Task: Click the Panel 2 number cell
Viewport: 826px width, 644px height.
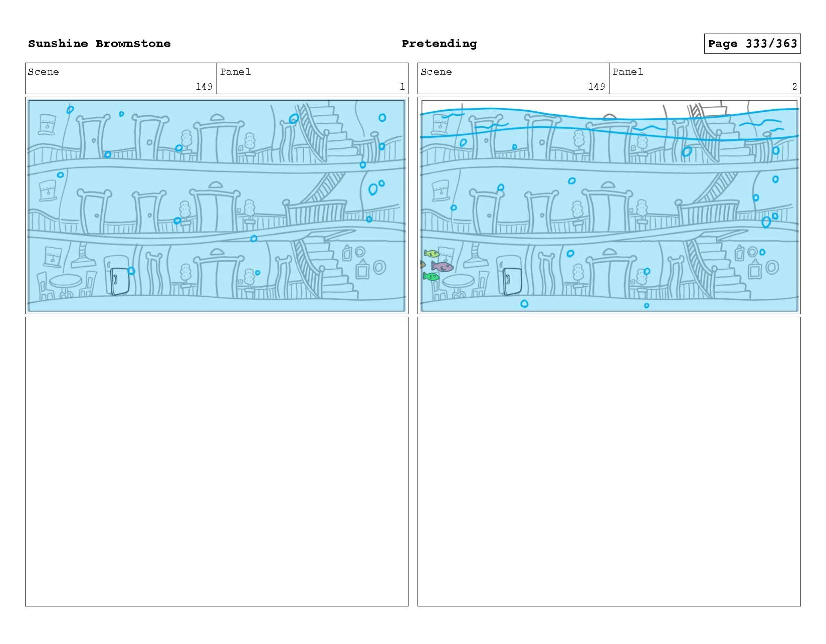Action: point(705,79)
